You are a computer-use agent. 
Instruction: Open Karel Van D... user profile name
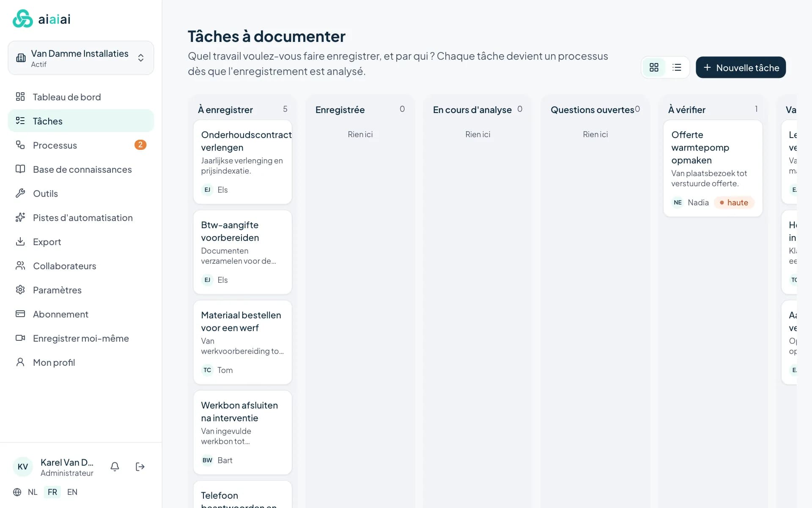67,462
